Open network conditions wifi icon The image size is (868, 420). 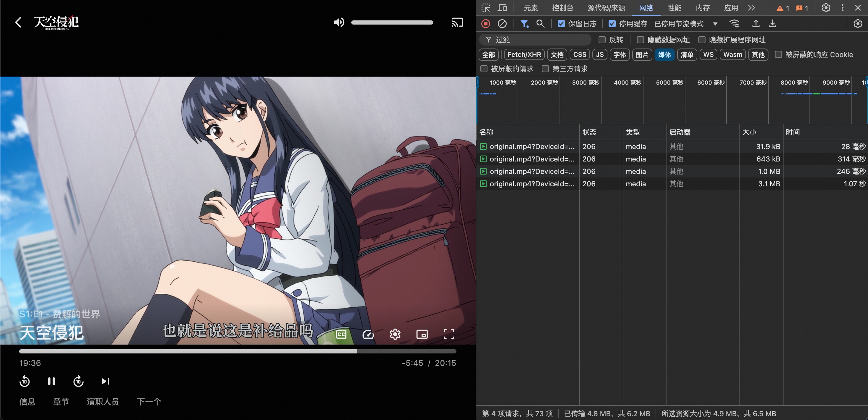[x=734, y=24]
